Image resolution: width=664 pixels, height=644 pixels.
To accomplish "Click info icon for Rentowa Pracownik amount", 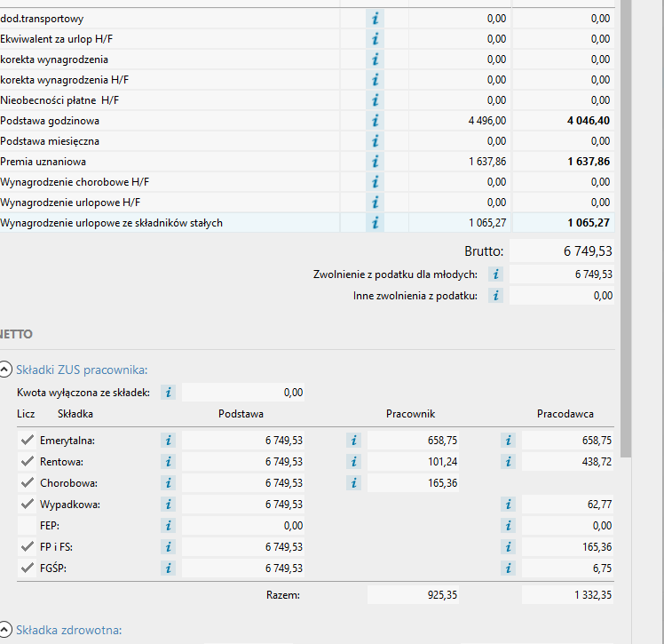I will point(353,462).
